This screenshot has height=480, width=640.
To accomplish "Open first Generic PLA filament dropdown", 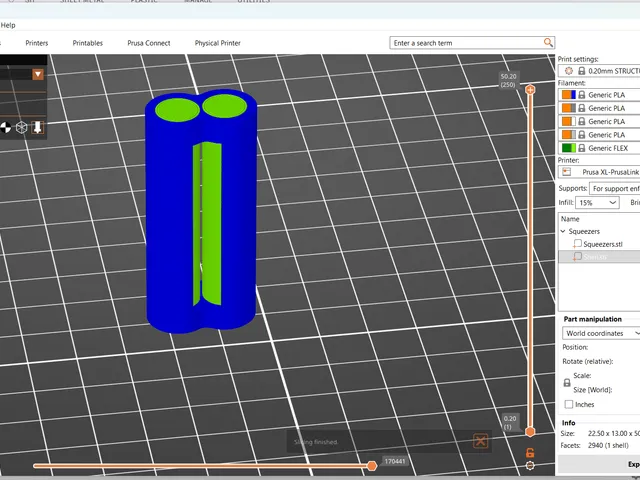I will click(x=599, y=95).
